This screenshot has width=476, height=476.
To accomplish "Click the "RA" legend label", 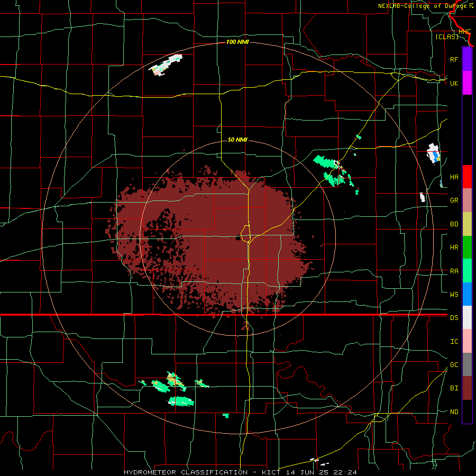I will pos(454,271).
